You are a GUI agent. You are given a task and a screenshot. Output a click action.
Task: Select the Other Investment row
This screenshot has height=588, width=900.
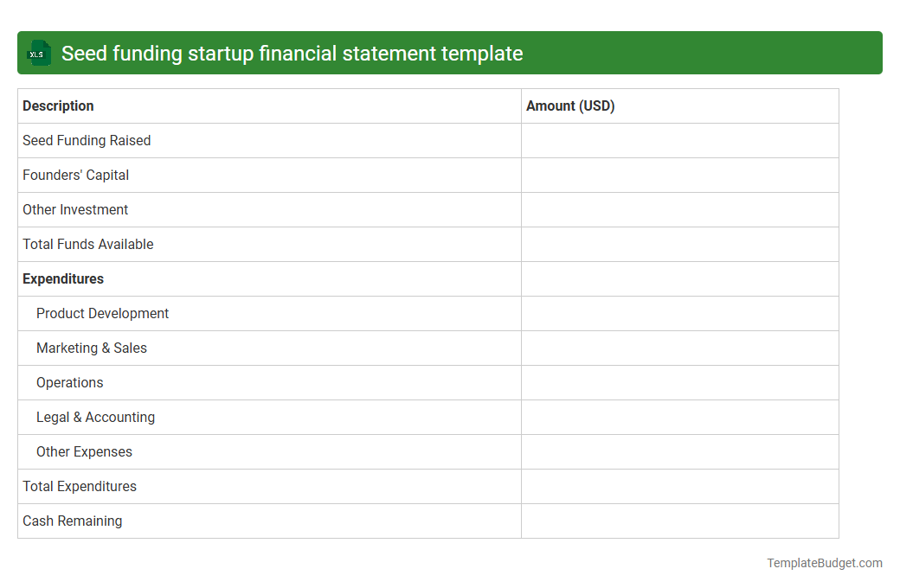click(74, 209)
